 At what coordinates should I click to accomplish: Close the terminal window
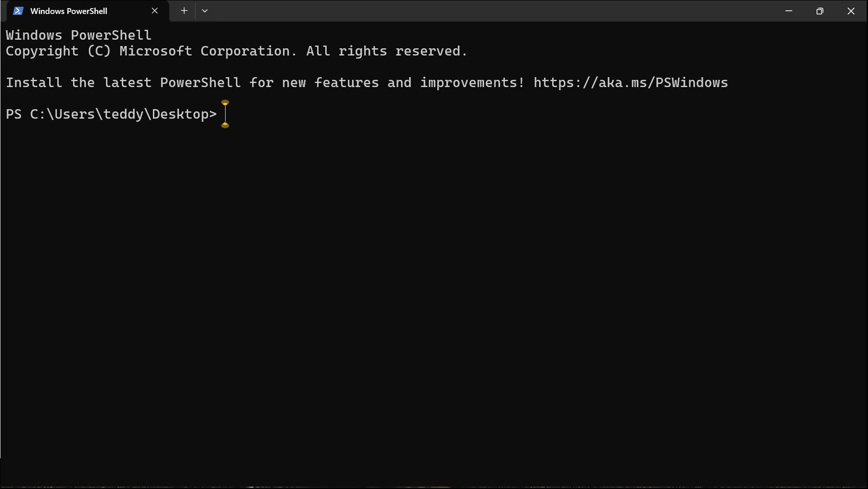tap(851, 11)
